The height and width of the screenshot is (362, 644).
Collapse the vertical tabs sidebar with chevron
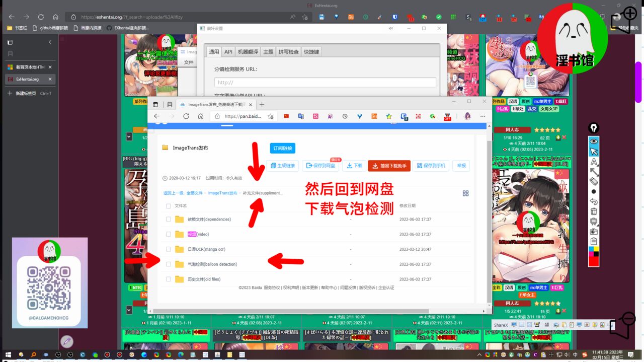click(x=50, y=42)
